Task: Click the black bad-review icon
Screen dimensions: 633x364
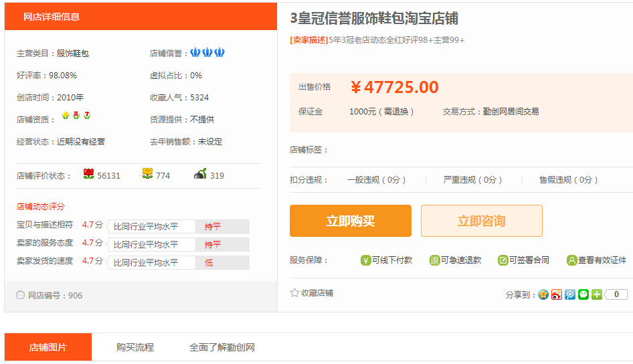Action: click(x=200, y=174)
